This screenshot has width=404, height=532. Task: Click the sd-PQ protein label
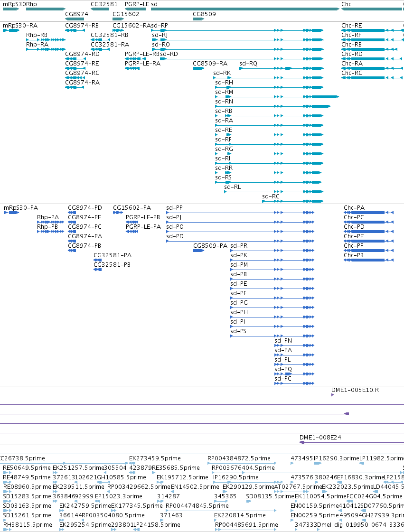283,370
